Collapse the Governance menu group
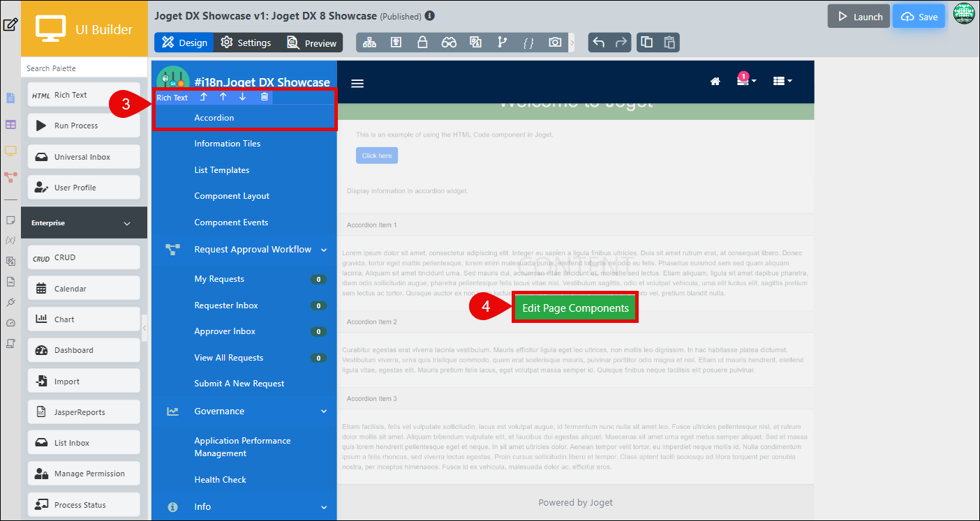This screenshot has height=521, width=980. pos(324,411)
